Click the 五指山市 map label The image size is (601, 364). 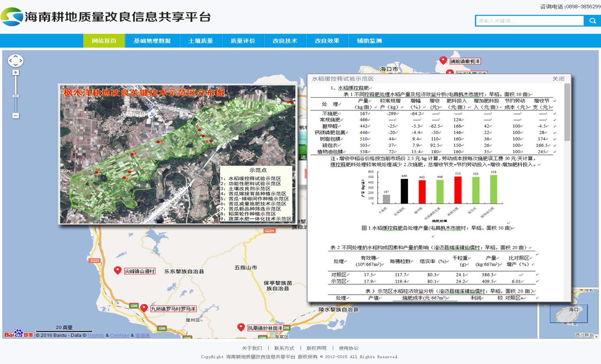246,267
